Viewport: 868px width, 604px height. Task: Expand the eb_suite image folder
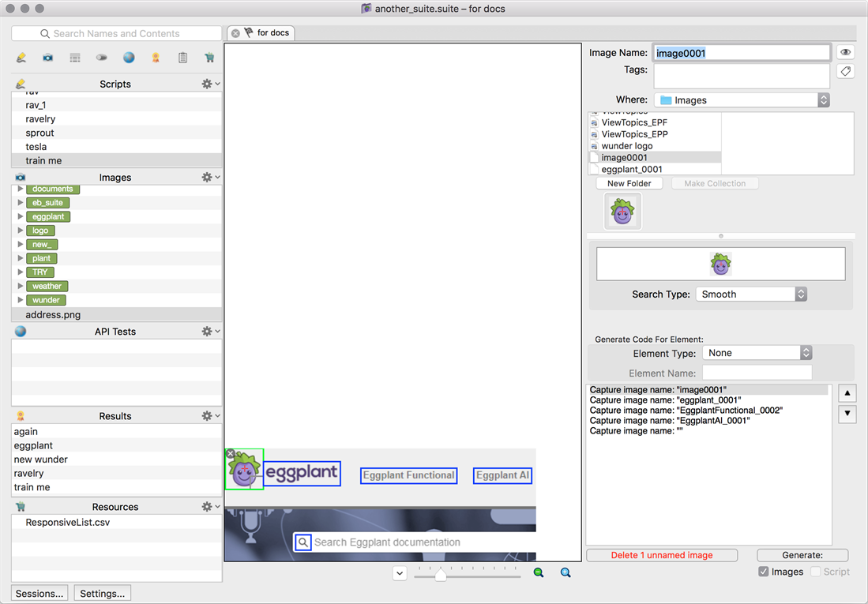click(21, 203)
